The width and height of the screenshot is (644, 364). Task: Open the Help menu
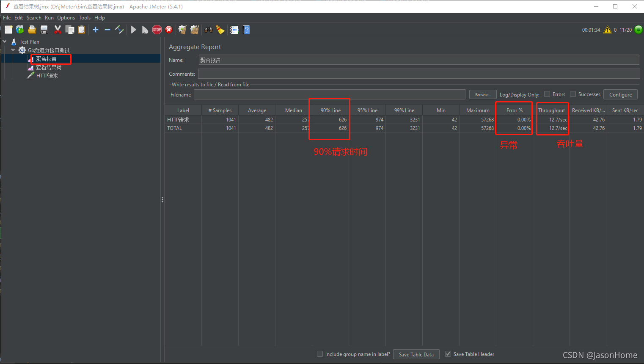pyautogui.click(x=99, y=18)
